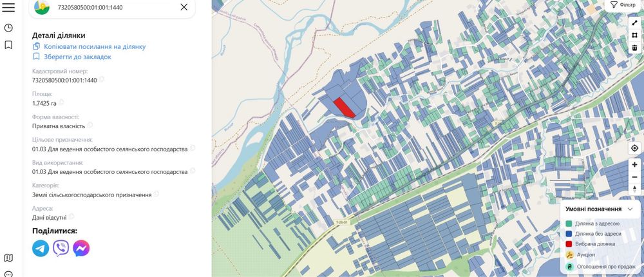Open the history clock icon in sidebar

point(8,28)
